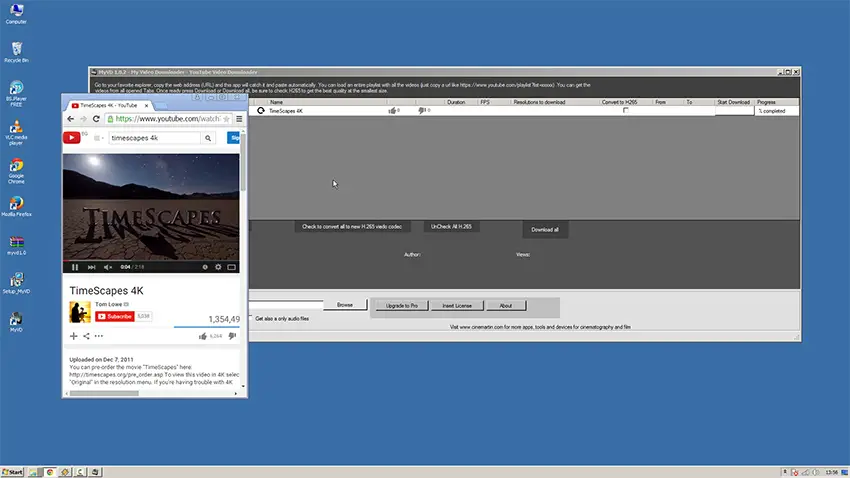Open a new Chrome tab
The width and height of the screenshot is (850, 478).
click(160, 106)
